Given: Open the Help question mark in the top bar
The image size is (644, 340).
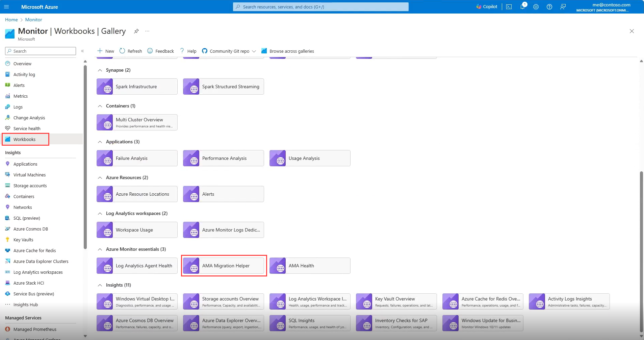Looking at the screenshot, I should click(x=549, y=7).
